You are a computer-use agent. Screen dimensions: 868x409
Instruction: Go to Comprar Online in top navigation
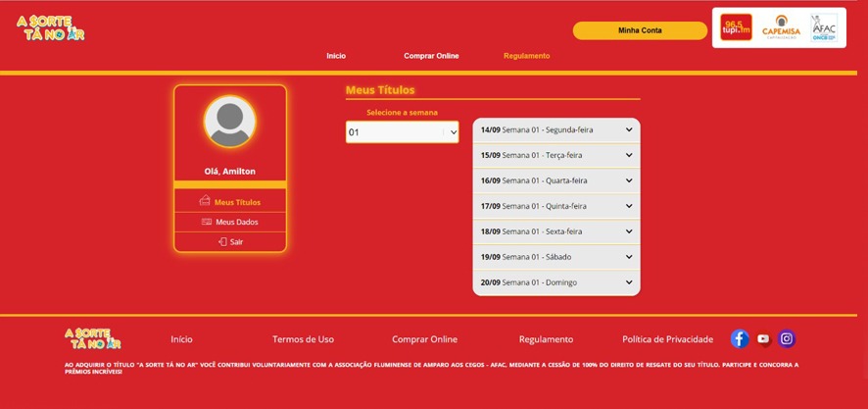[431, 56]
